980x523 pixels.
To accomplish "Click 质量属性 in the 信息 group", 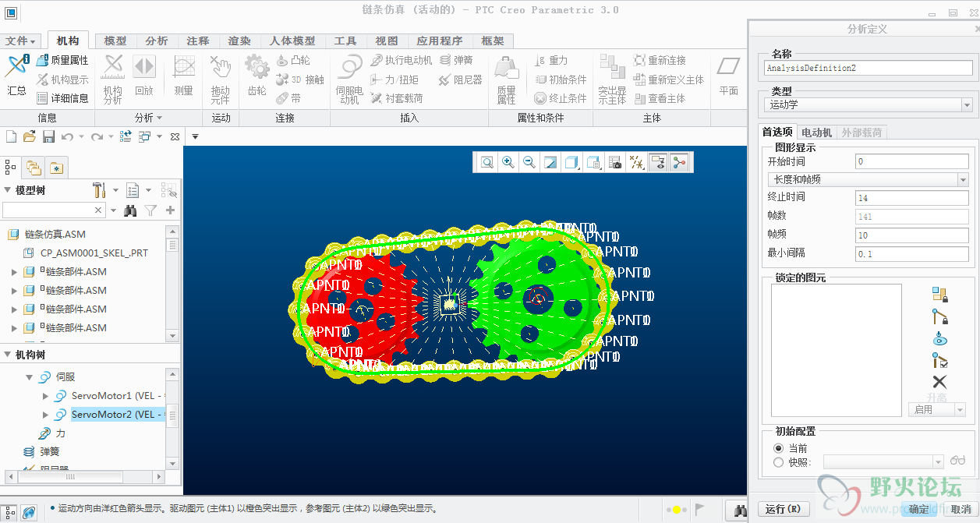I will click(x=62, y=60).
